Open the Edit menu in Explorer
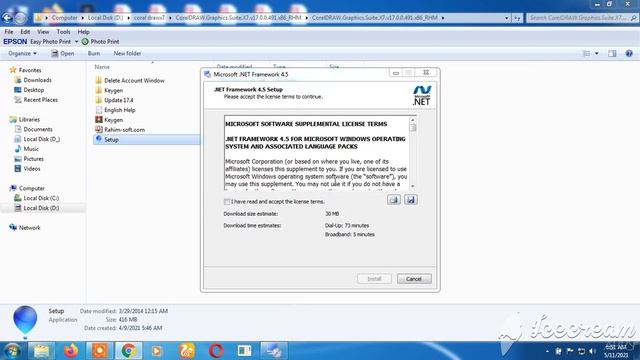Viewport: 640px width, 360px height. point(25,31)
